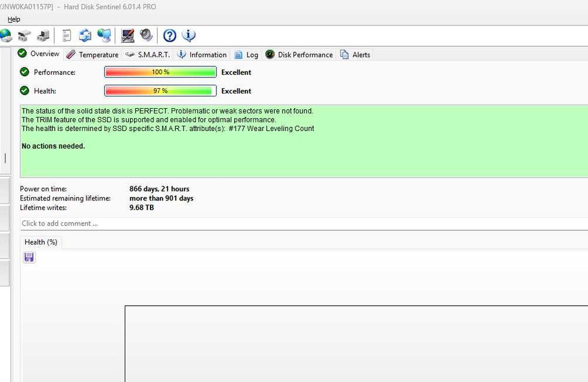Open the report document toolbar icon
The image size is (588, 382).
coord(67,36)
